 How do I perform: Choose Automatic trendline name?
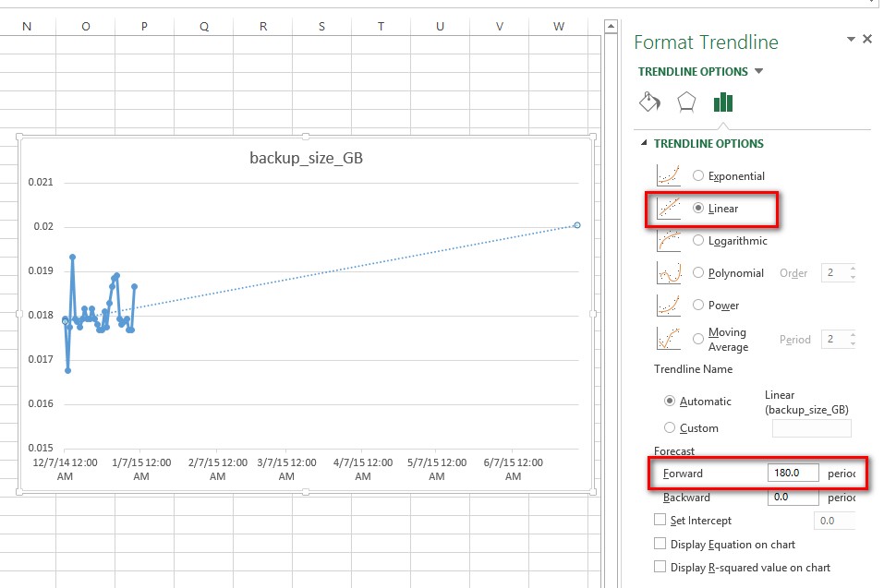tap(669, 401)
